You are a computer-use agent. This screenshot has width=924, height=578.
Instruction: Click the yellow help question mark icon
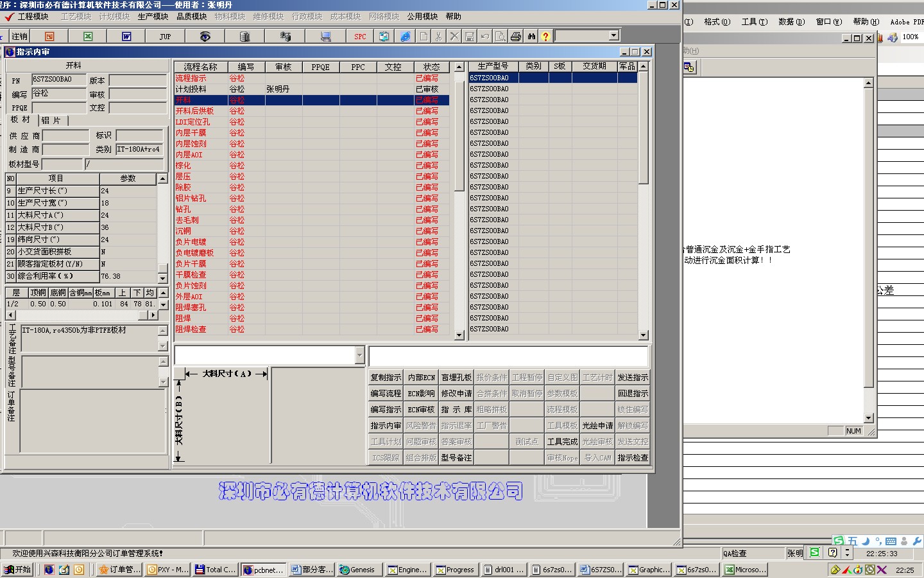coord(545,37)
